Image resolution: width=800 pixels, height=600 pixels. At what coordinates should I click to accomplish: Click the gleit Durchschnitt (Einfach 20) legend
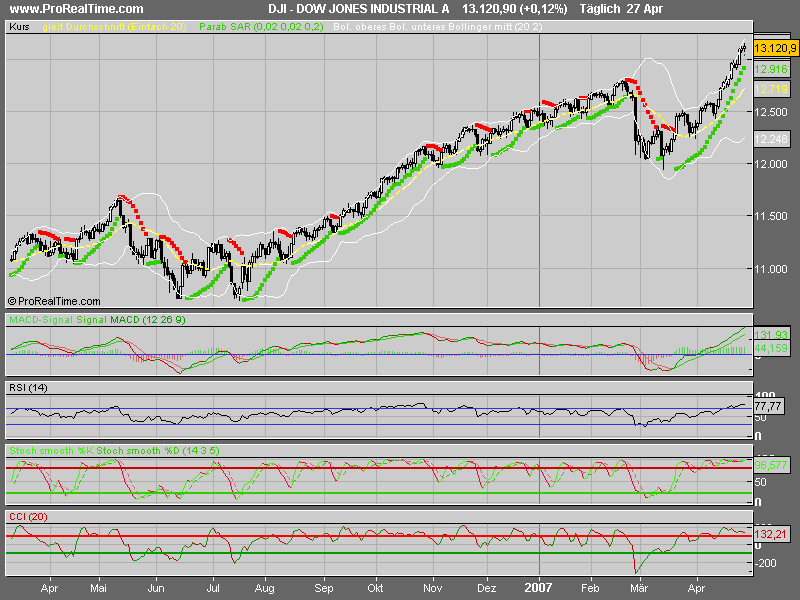click(x=115, y=27)
